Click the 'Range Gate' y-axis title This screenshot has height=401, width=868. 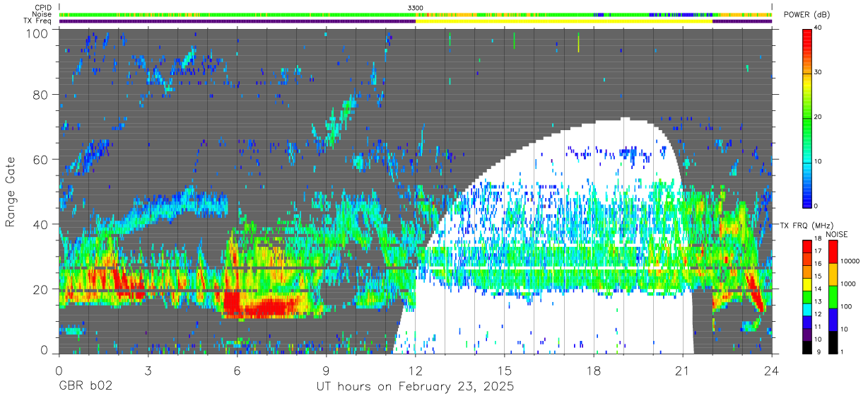tap(11, 192)
